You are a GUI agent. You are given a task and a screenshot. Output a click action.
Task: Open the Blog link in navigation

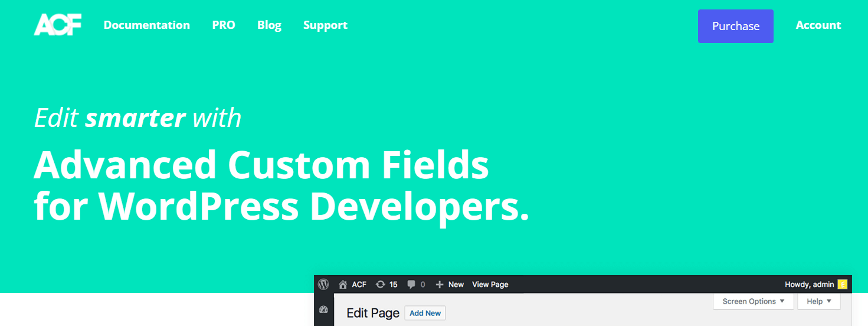pyautogui.click(x=269, y=25)
